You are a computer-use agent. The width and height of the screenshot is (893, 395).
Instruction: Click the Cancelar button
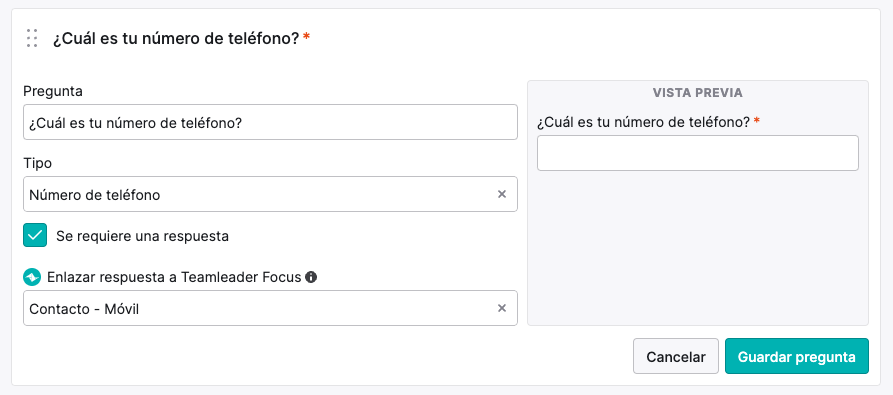[676, 356]
